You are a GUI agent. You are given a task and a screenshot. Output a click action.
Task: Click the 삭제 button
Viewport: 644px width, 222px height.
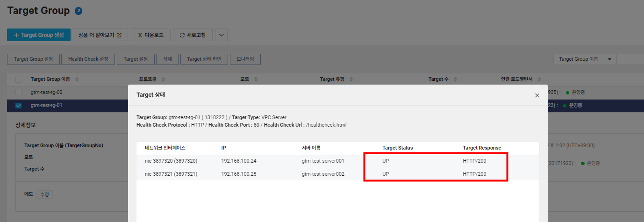click(x=167, y=59)
